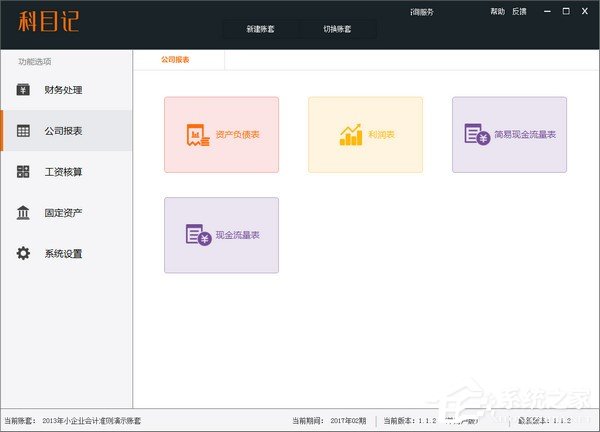
Task: Click the 2013年小企业会计准则演示账套 status text
Action: coord(91,421)
